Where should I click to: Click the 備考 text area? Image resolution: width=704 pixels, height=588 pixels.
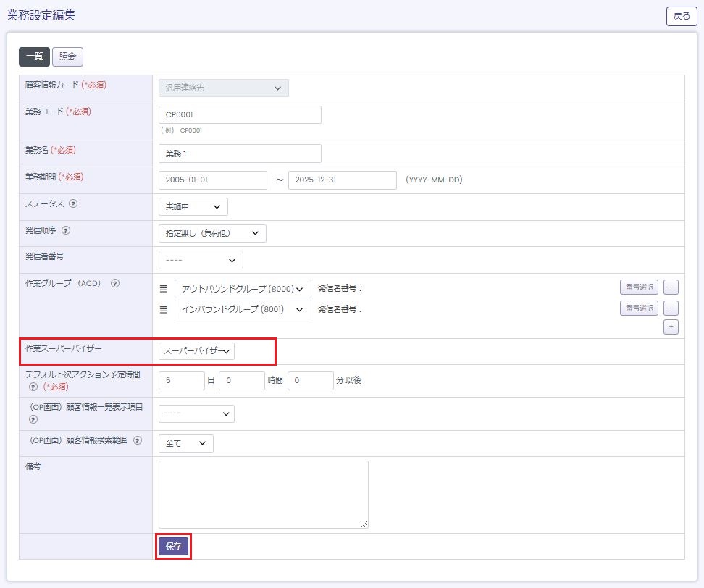click(x=264, y=495)
